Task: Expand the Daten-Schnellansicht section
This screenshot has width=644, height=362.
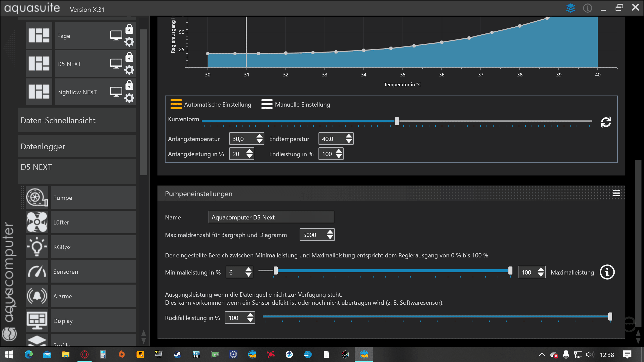Action: (x=77, y=120)
